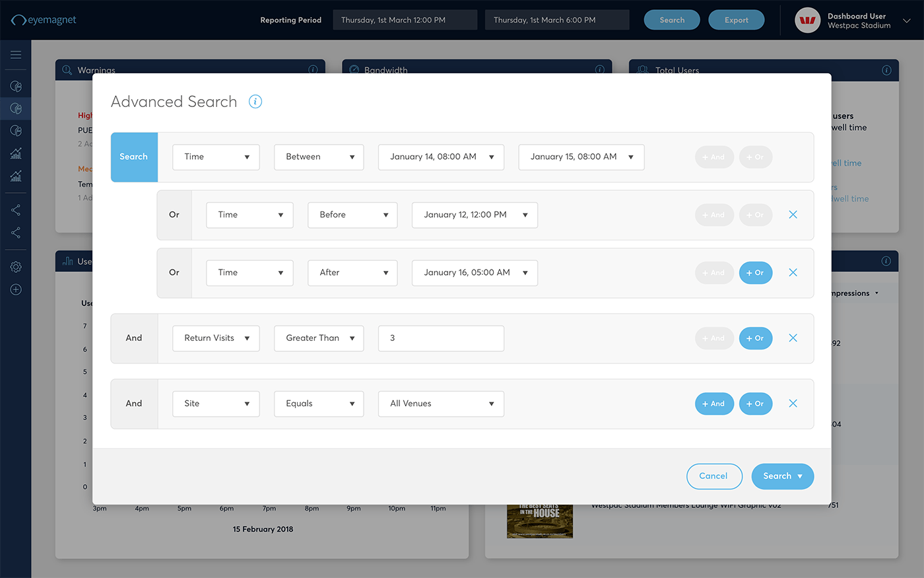Screen dimensions: 924x578
Task: Open the Greater Than operator dropdown
Action: point(319,338)
